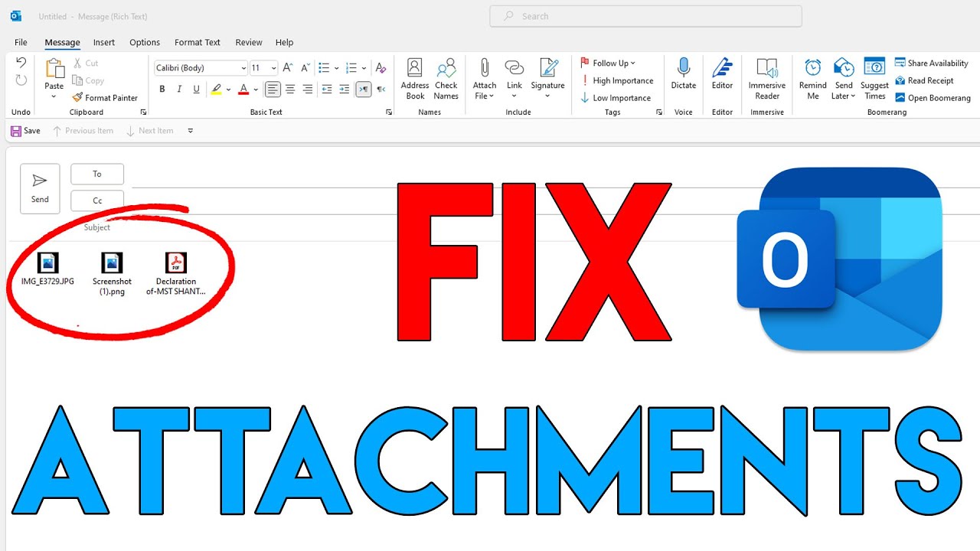Open the Attach File dropdown
This screenshot has width=980, height=551.
click(485, 90)
